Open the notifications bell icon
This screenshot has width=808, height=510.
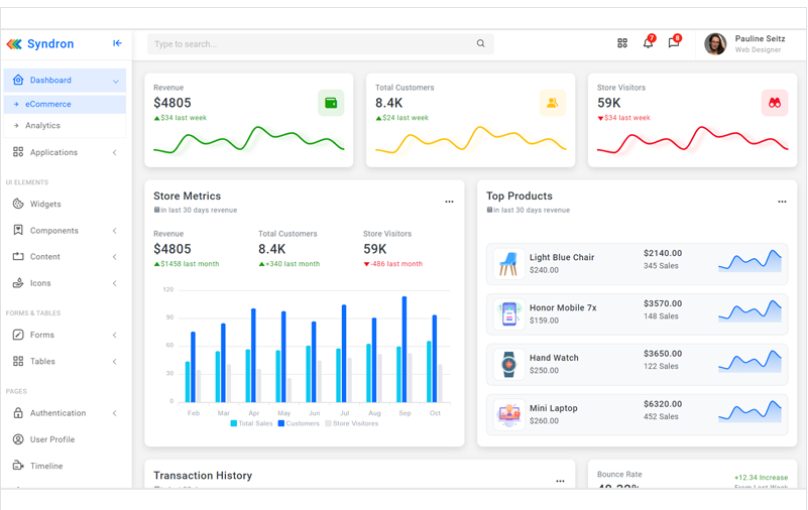[648, 43]
